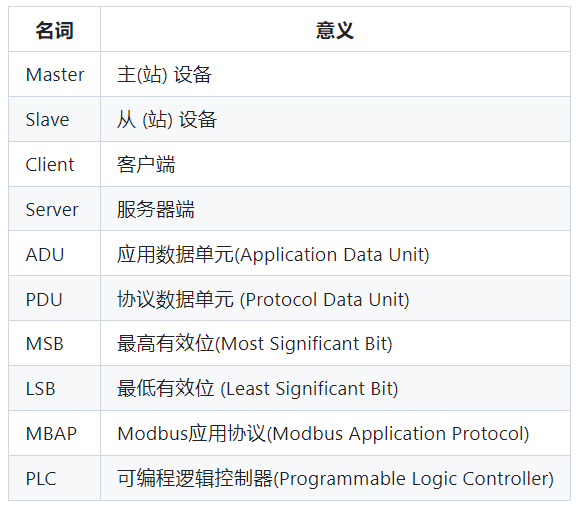Click Protocol Data Unit description
579x517 pixels.
[263, 299]
